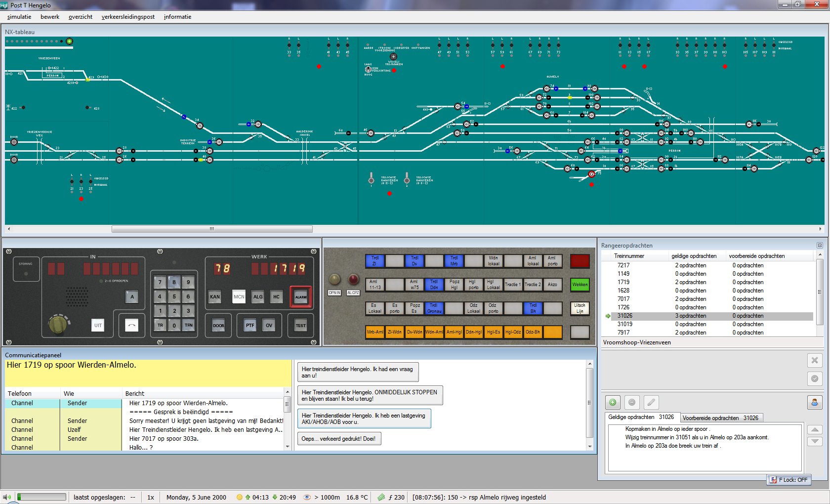Click the F Lock: OFF indicator
Screen dimensions: 830x504
pyautogui.click(x=789, y=480)
